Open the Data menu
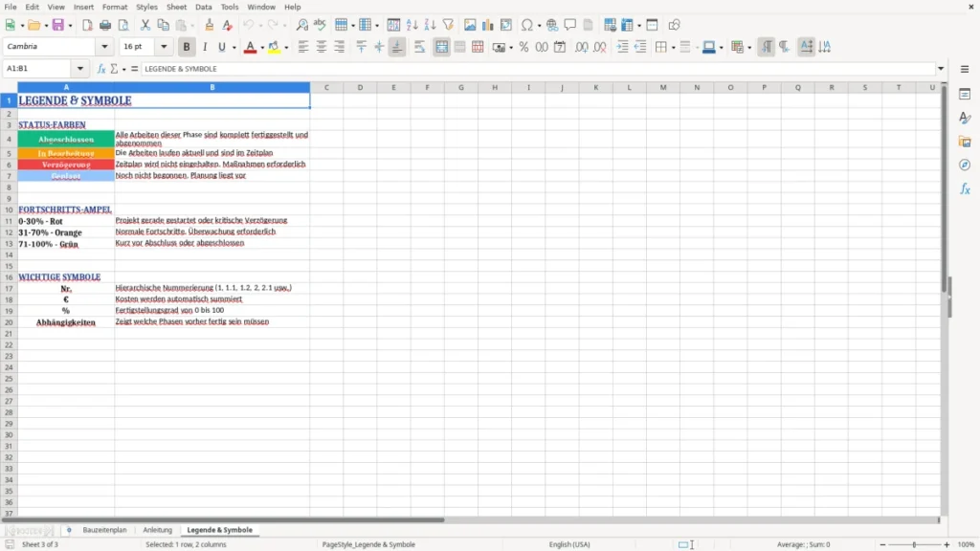Viewport: 980px width, 551px height. (203, 7)
